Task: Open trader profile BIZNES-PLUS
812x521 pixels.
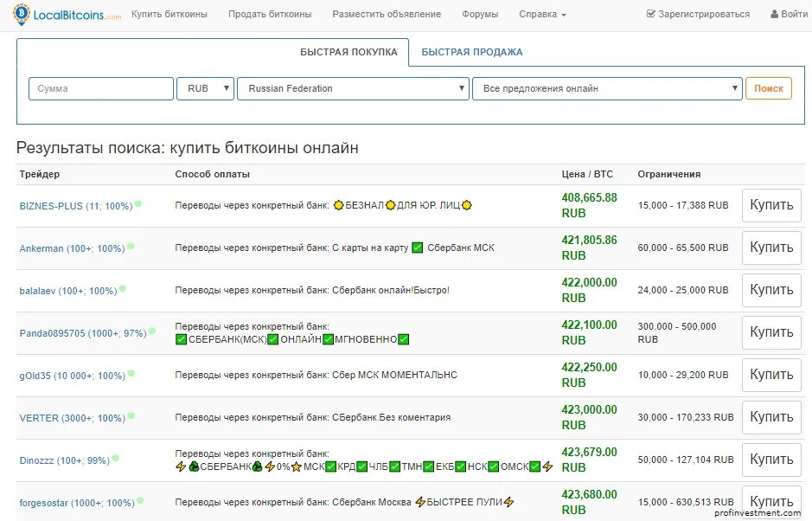Action: click(x=76, y=206)
